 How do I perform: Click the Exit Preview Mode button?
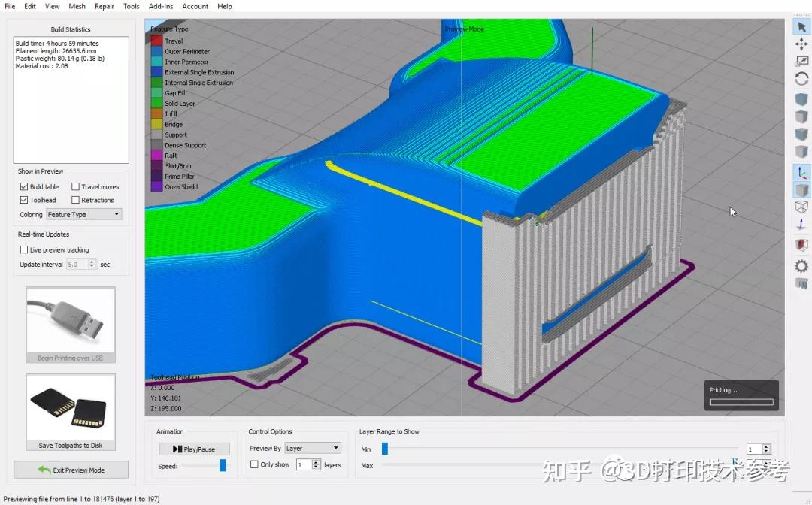70,470
